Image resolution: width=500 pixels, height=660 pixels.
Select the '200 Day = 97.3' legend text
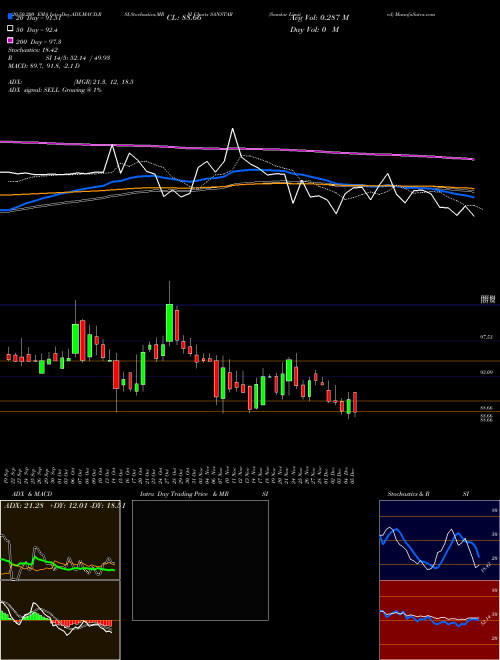point(38,42)
